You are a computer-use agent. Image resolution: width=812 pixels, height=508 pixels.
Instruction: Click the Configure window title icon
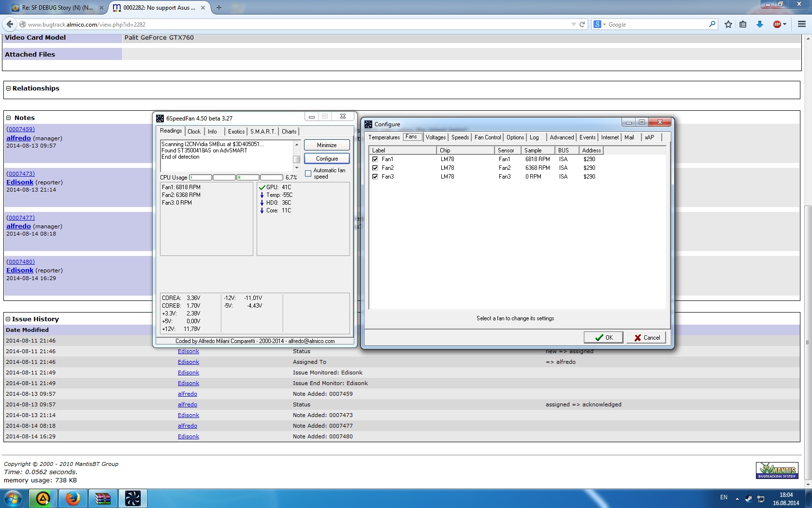368,124
